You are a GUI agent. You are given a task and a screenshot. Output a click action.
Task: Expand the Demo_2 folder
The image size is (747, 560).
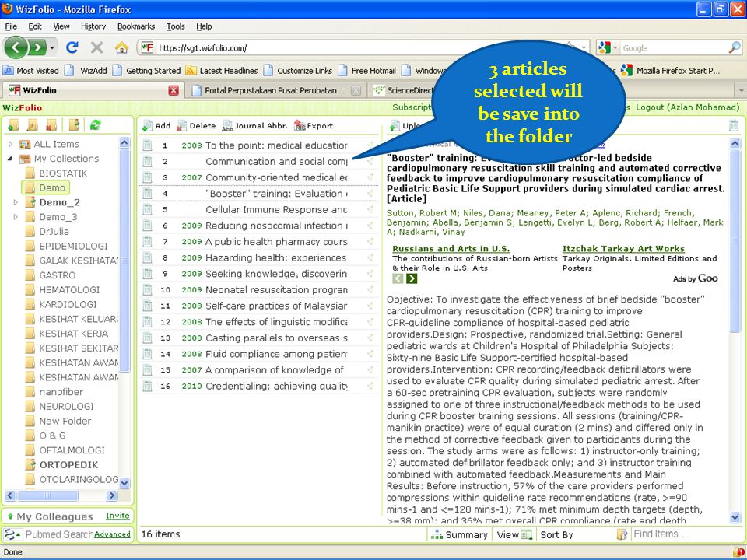16,202
